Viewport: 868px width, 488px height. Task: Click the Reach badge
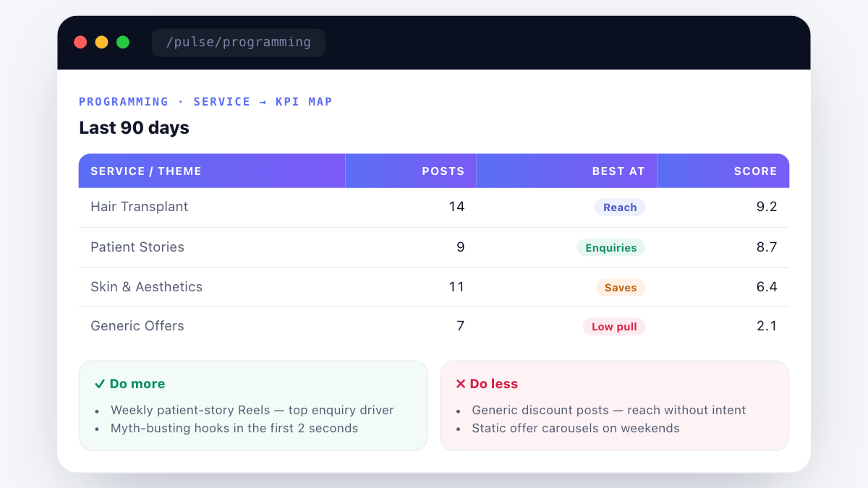pos(620,207)
